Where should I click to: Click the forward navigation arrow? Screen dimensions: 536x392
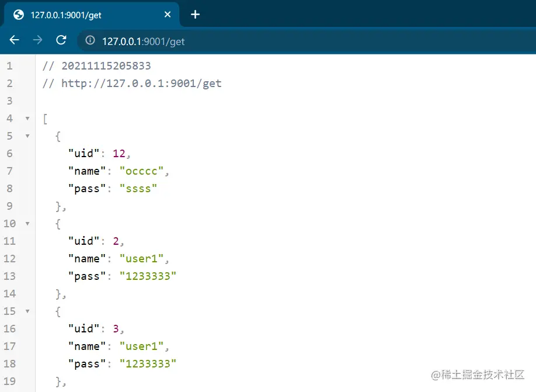[x=37, y=40]
